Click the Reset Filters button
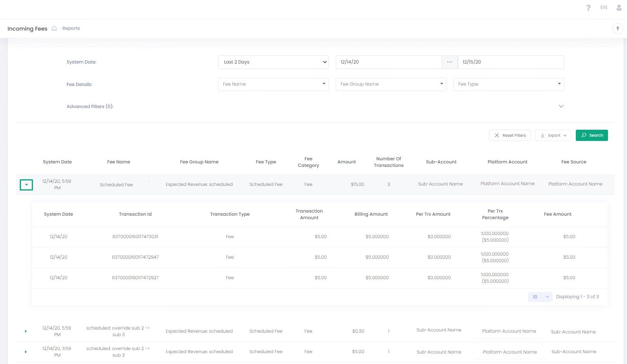The image size is (627, 364). [x=510, y=136]
